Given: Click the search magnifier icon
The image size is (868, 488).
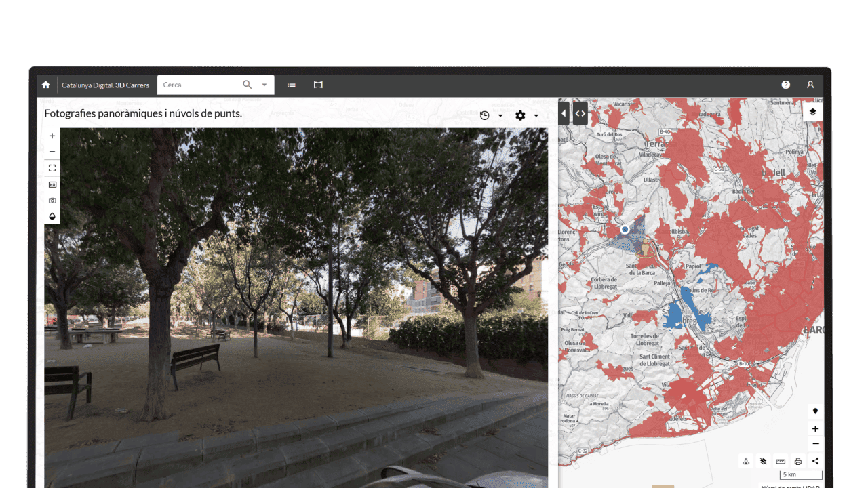Looking at the screenshot, I should coord(248,85).
